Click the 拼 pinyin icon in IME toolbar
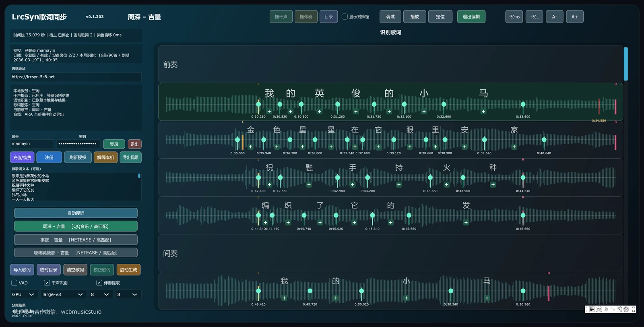 (x=591, y=309)
